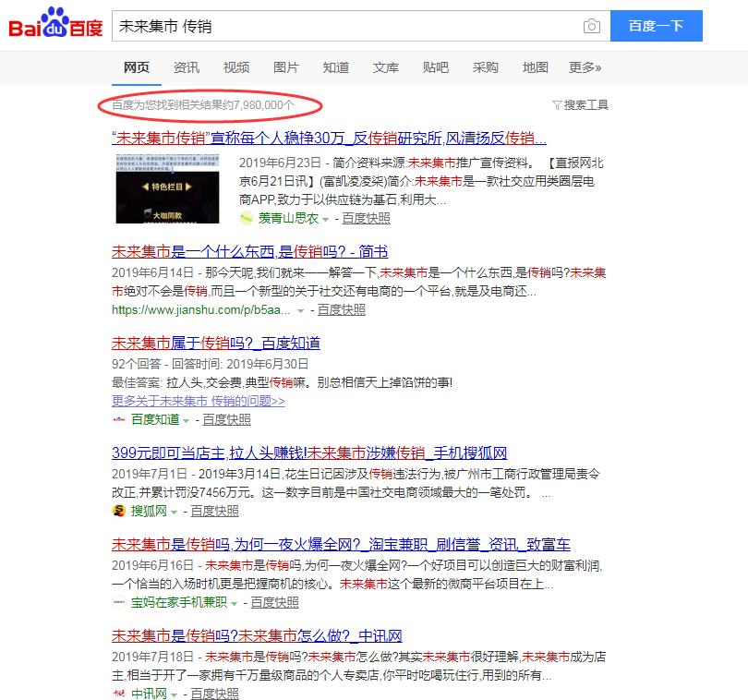The height and width of the screenshot is (700, 748).
Task: Click the snippet date 2019年6月23日
Action: pos(280,163)
